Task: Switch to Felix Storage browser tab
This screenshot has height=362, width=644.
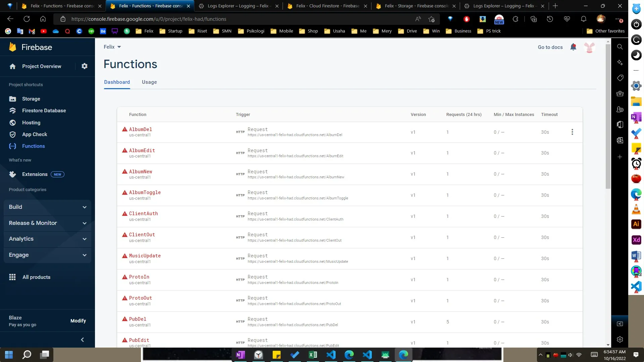Action: click(415, 6)
